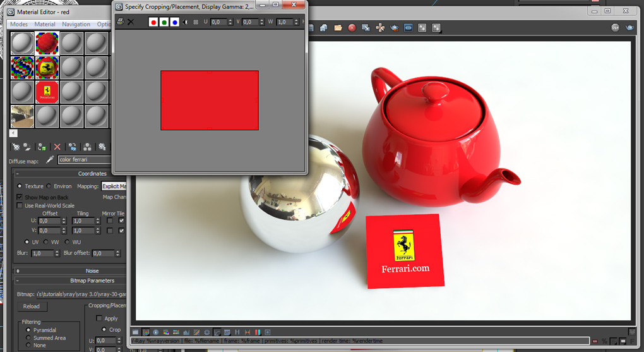Click the bitmap file path button
644x352 pixels.
click(81, 294)
